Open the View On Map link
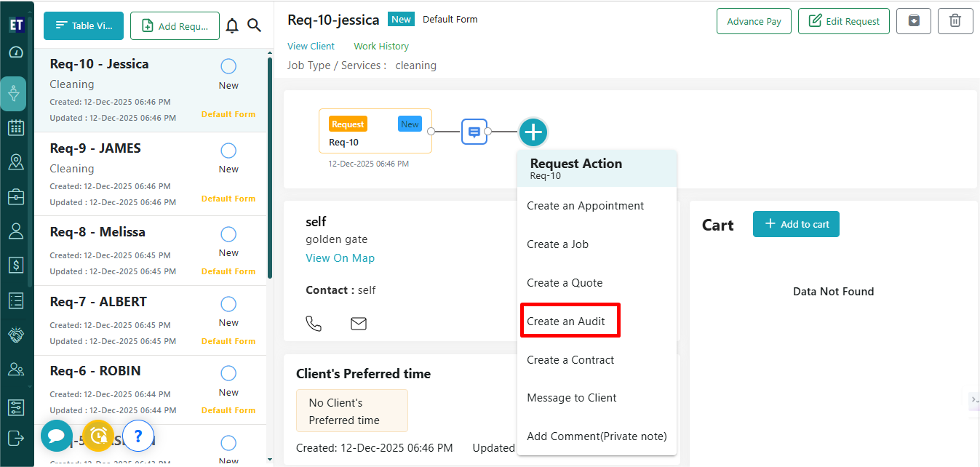Image resolution: width=980 pixels, height=467 pixels. tap(340, 258)
